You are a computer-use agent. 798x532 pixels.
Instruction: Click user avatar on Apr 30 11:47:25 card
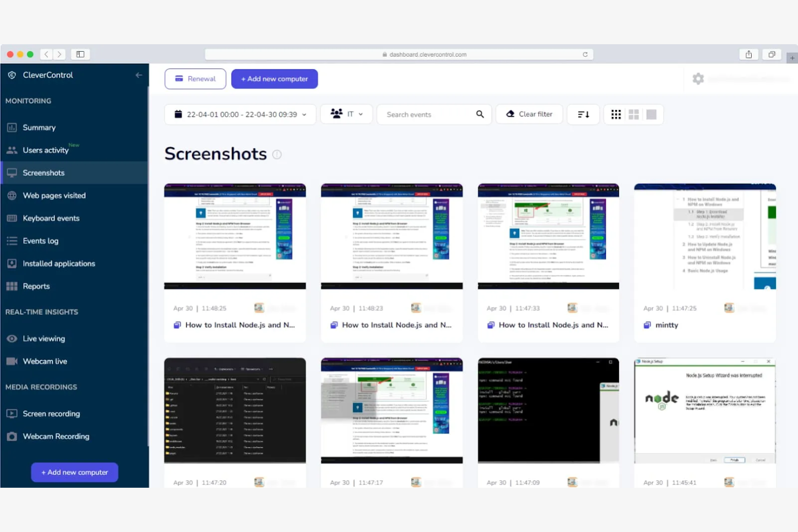coord(729,308)
